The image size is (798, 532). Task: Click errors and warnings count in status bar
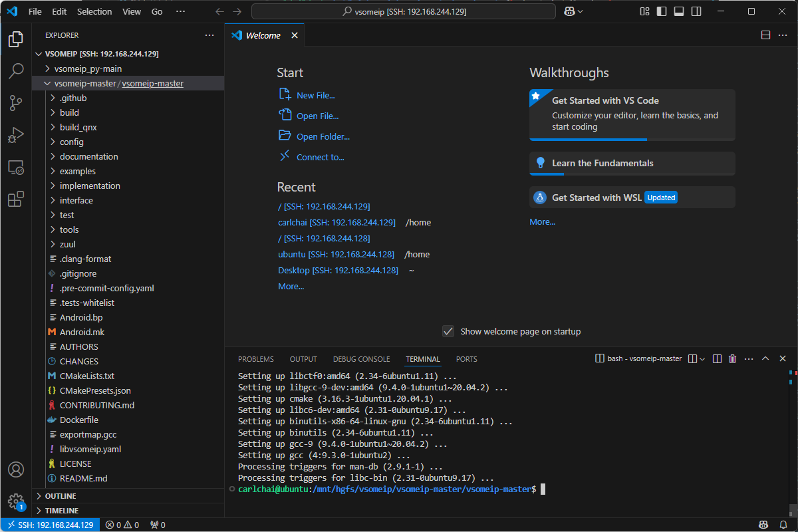122,525
